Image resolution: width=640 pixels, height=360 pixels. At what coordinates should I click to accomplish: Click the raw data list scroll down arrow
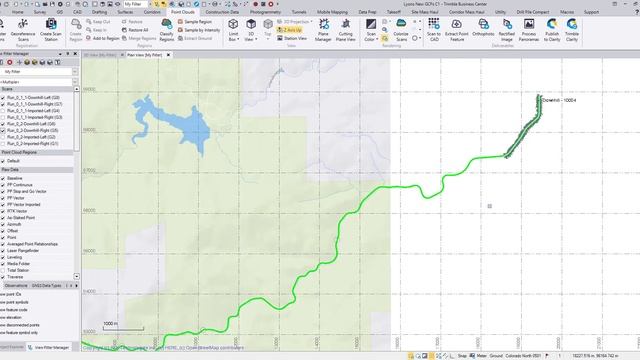(76, 277)
